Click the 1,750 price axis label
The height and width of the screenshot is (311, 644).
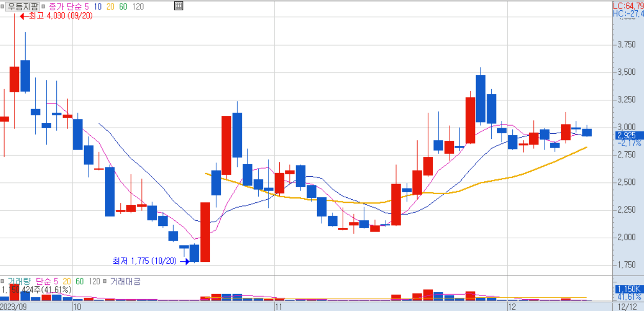click(x=627, y=264)
